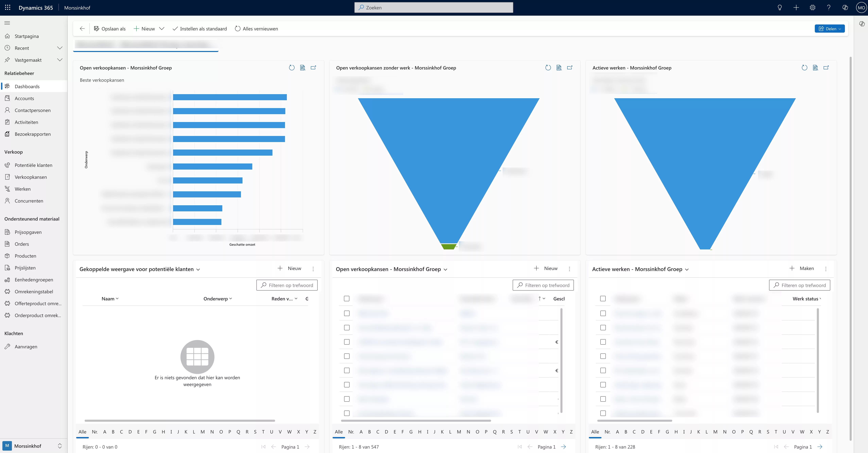868x453 pixels.
Task: Select all rows in Open verkoopkansen grid
Action: (x=347, y=299)
